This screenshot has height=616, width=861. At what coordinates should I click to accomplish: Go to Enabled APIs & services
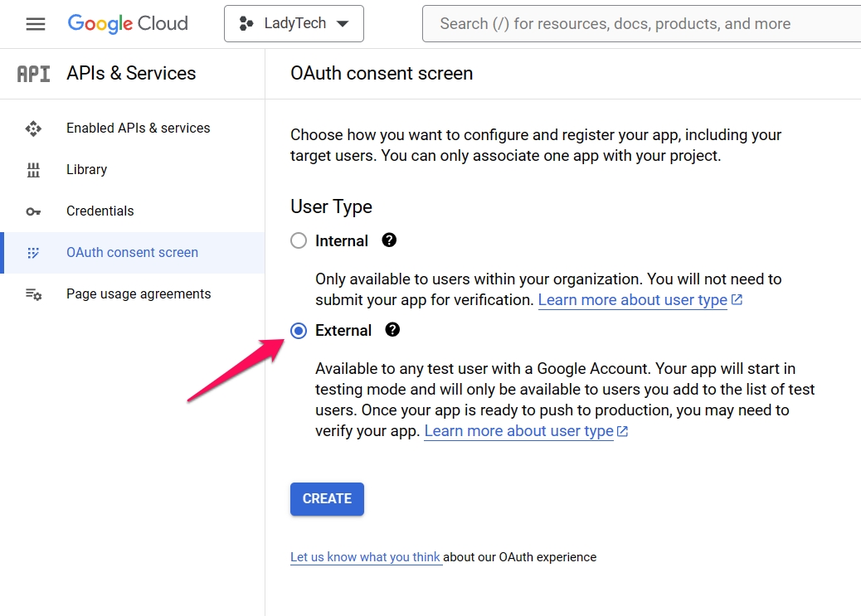tap(133, 128)
